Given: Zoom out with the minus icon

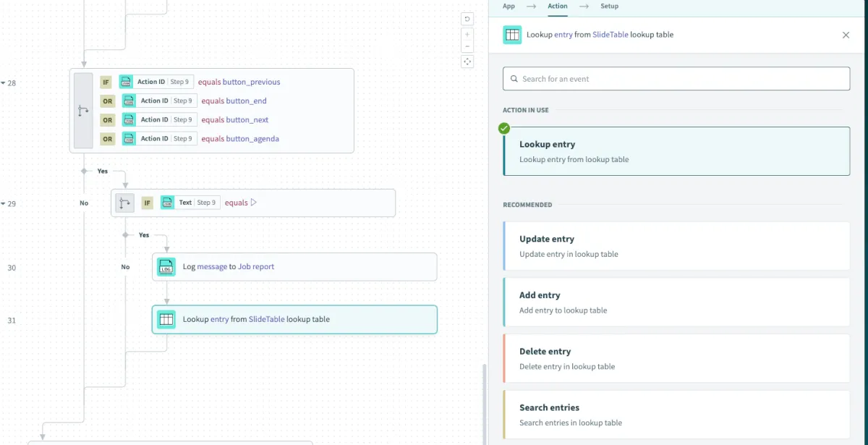Looking at the screenshot, I should click(x=467, y=46).
